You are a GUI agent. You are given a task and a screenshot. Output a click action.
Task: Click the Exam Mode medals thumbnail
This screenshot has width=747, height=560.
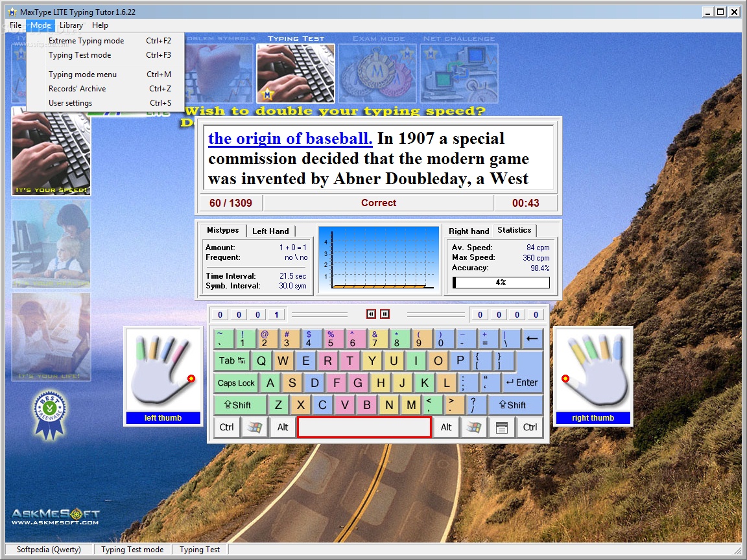coord(377,73)
